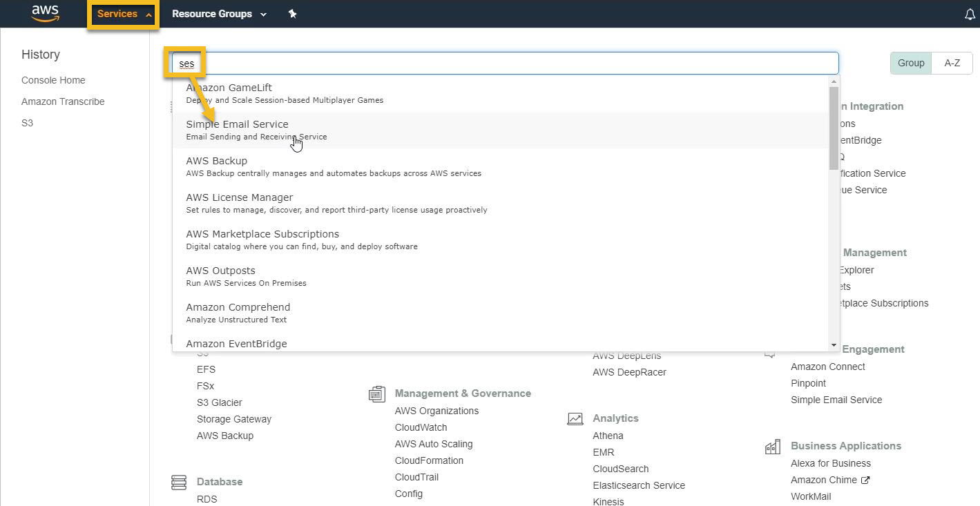This screenshot has height=506, width=980.
Task: Open Amazon Transcribe from History
Action: 63,101
